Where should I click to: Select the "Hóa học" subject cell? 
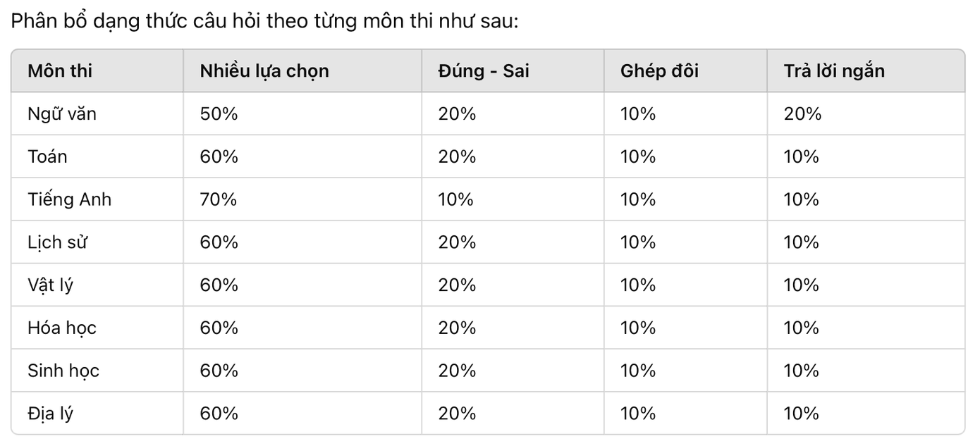(x=62, y=328)
